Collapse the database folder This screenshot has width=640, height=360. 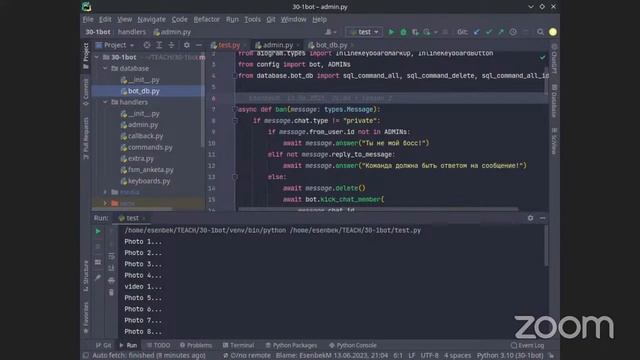[x=105, y=69]
